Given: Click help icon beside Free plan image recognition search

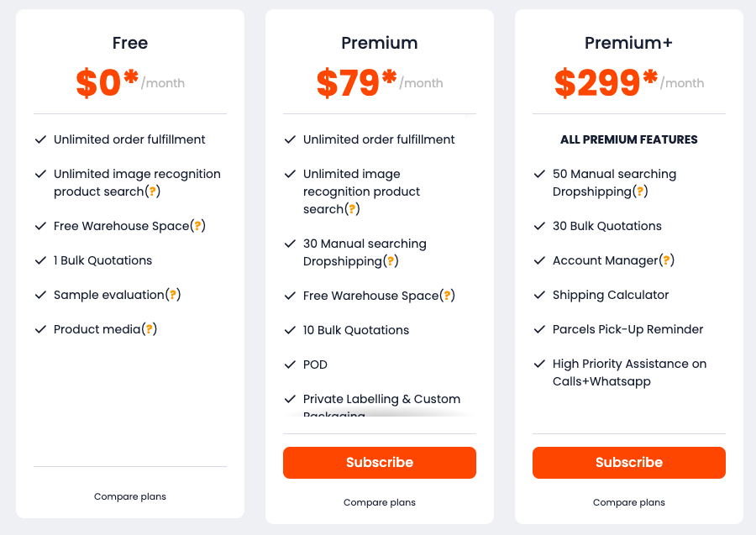Looking at the screenshot, I should click(x=152, y=191).
